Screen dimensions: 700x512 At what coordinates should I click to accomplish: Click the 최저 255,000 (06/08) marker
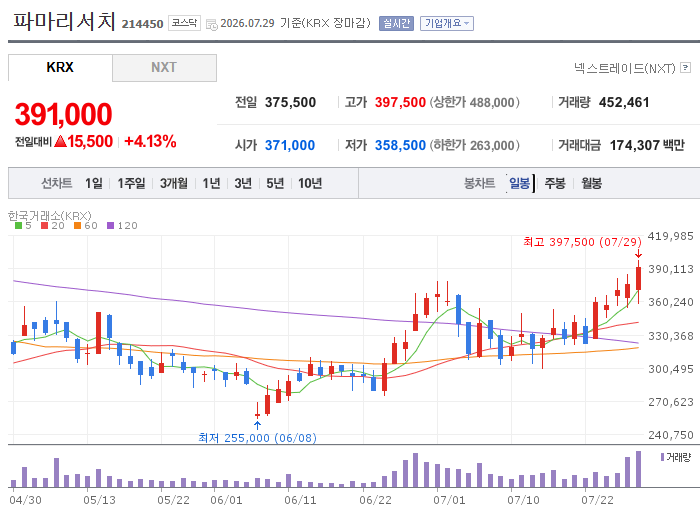(x=257, y=438)
